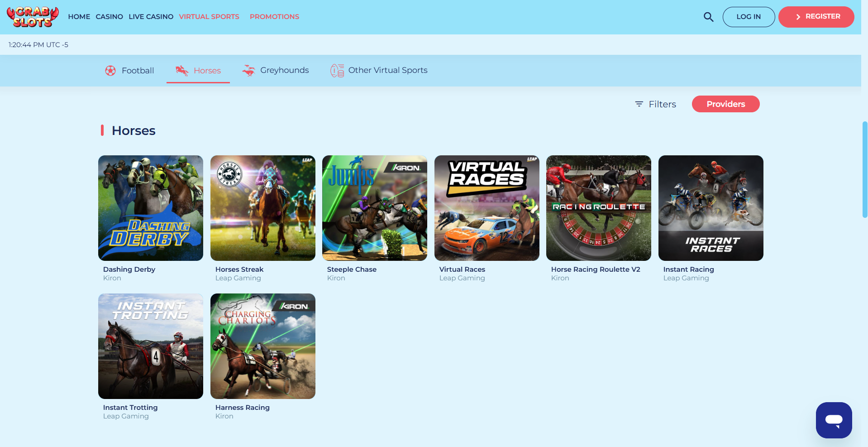Click the Football soccer ball icon
The height and width of the screenshot is (447, 868).
click(110, 71)
